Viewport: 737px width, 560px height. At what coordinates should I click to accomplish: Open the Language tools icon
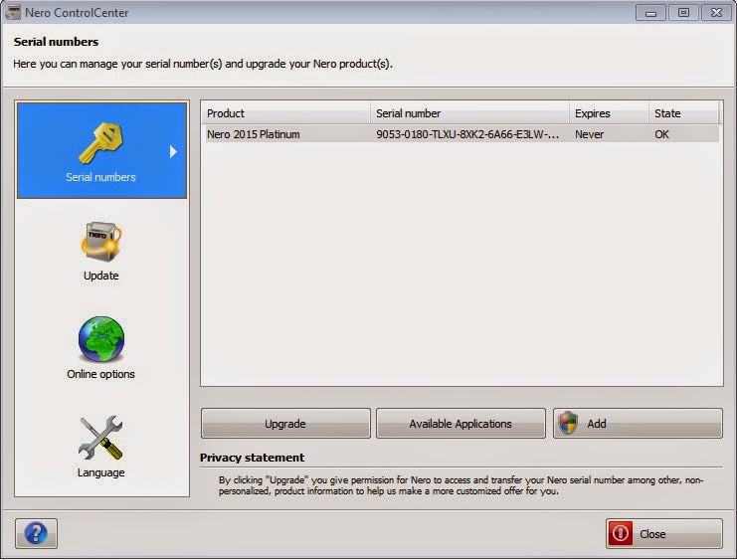101,438
